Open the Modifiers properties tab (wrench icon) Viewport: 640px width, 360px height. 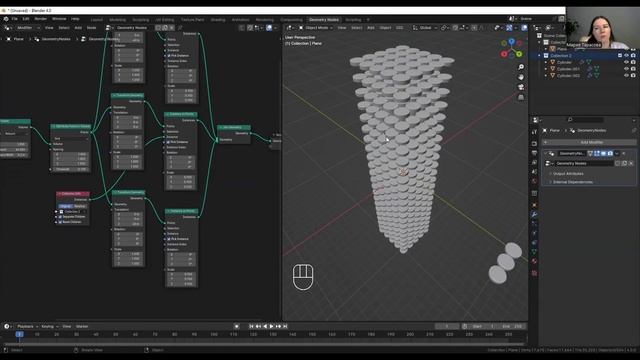[534, 214]
